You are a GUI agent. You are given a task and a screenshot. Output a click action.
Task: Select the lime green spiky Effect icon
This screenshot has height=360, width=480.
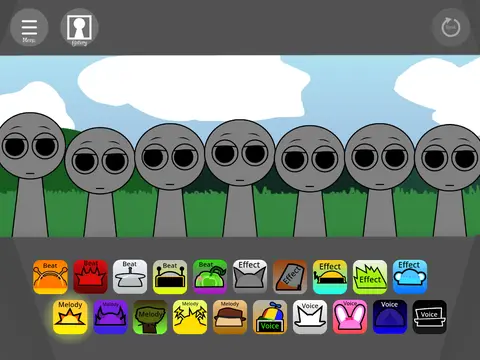[370, 277]
